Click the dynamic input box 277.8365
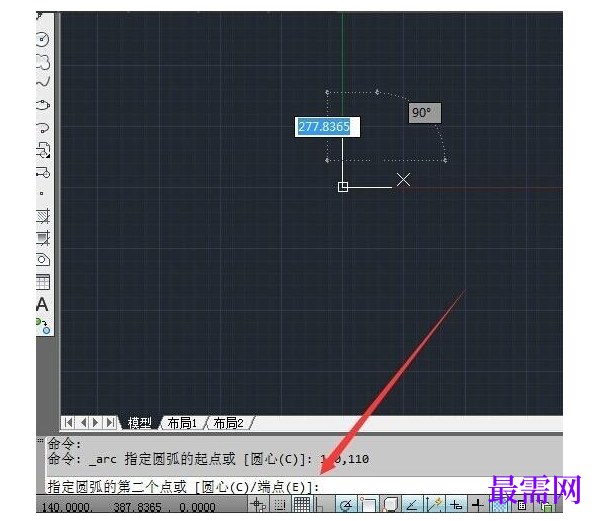Viewport: 600px width, 521px height. (327, 127)
